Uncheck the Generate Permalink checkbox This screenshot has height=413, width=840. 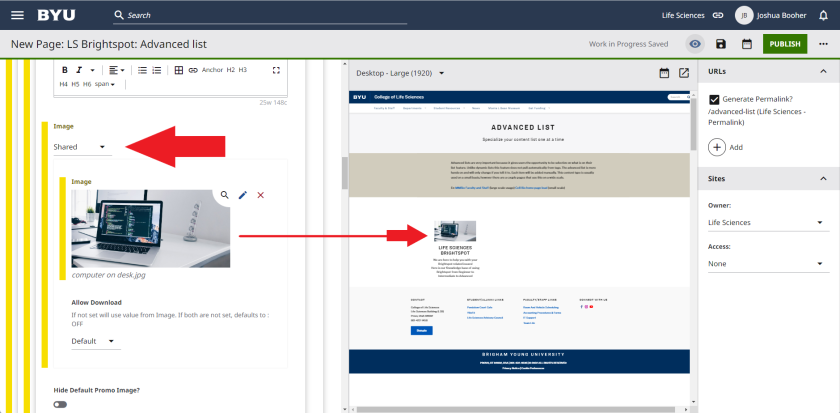[x=714, y=100]
